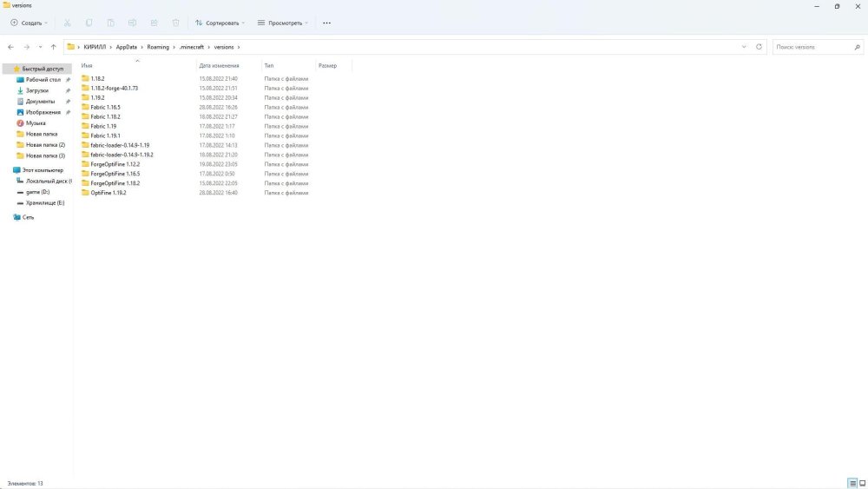Expand chevron after versions in path
Viewport: 868px width, 489px height.
click(x=239, y=47)
